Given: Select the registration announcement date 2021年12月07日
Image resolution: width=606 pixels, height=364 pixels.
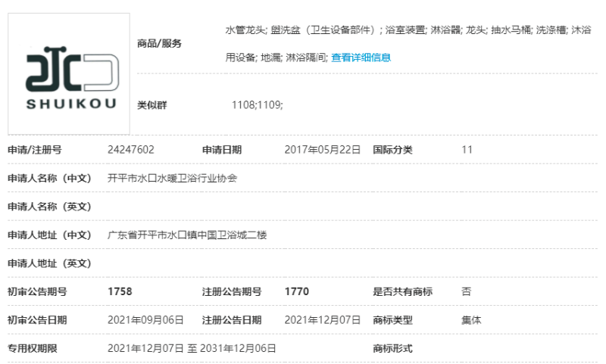Looking at the screenshot, I should coord(322,320).
